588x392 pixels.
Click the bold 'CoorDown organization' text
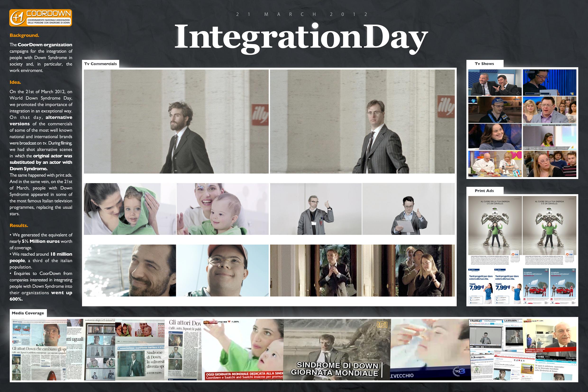click(45, 45)
